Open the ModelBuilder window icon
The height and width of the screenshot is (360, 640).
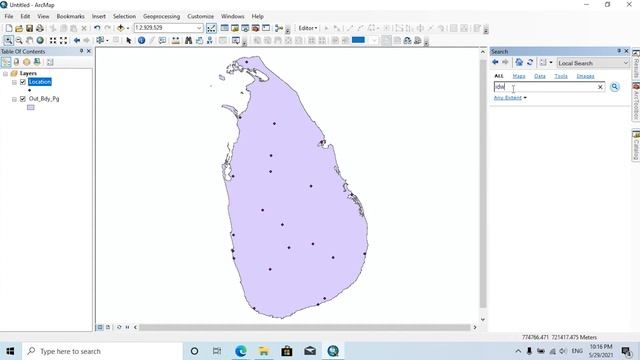[279, 28]
